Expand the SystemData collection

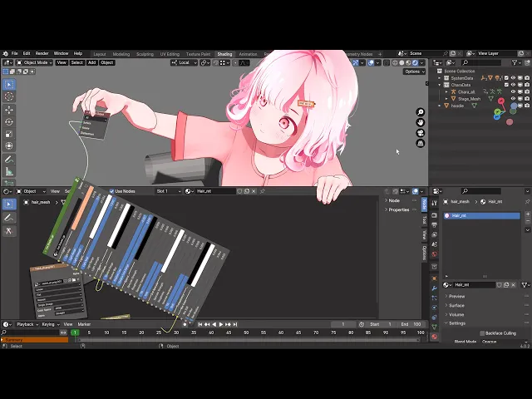point(440,78)
